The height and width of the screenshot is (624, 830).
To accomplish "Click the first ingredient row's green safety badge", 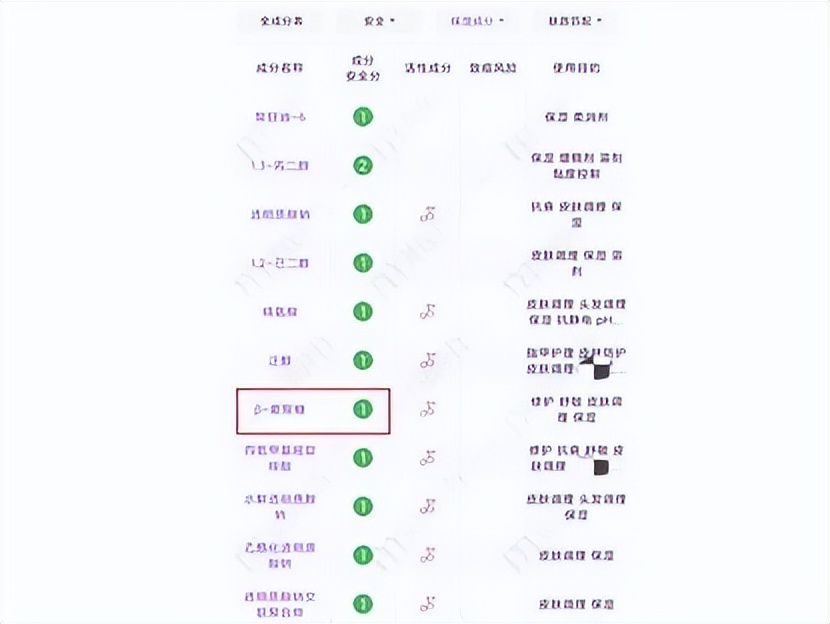I will 363,117.
